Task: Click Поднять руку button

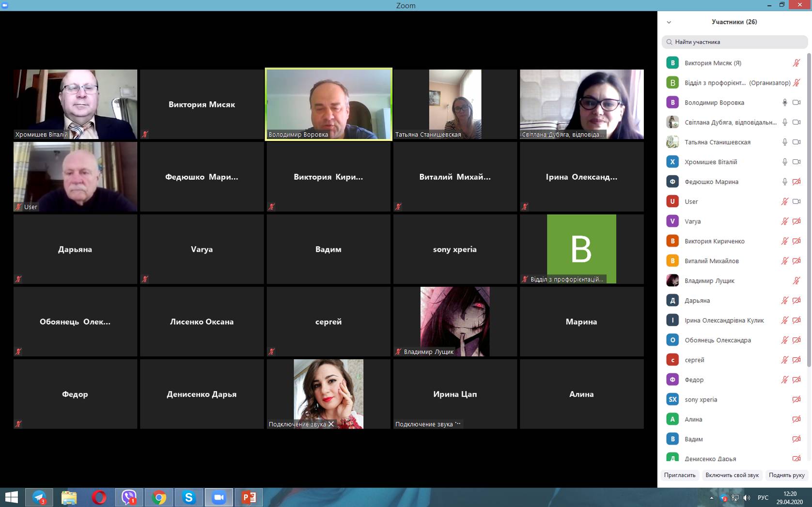Action: point(786,475)
